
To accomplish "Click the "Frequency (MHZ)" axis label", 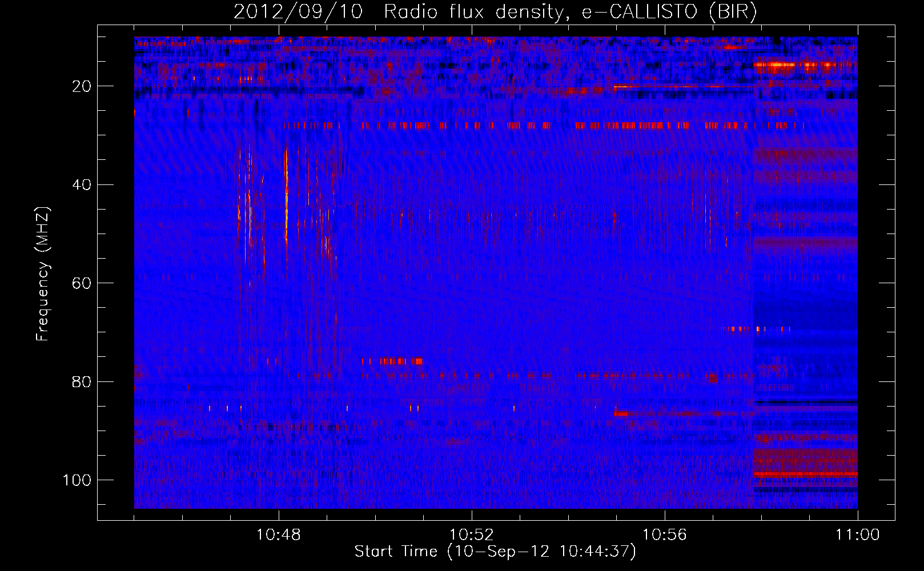I will 43,274.
